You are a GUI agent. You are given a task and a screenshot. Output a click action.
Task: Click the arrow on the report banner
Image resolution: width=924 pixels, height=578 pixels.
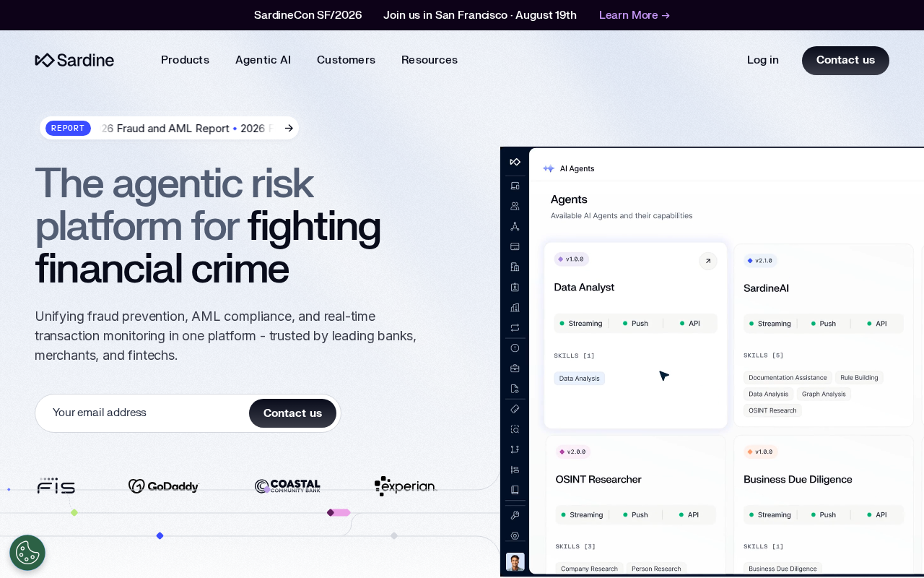pyautogui.click(x=289, y=128)
